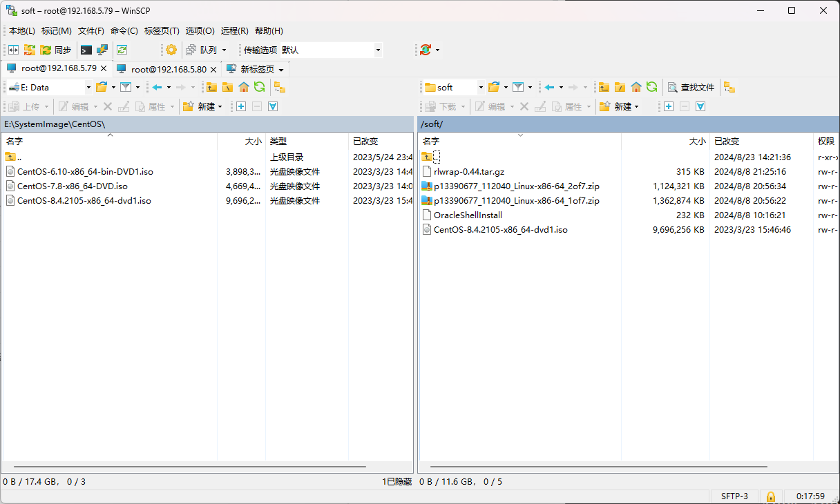The image size is (840, 504).
Task: Go to remote root directory icon
Action: pos(620,87)
